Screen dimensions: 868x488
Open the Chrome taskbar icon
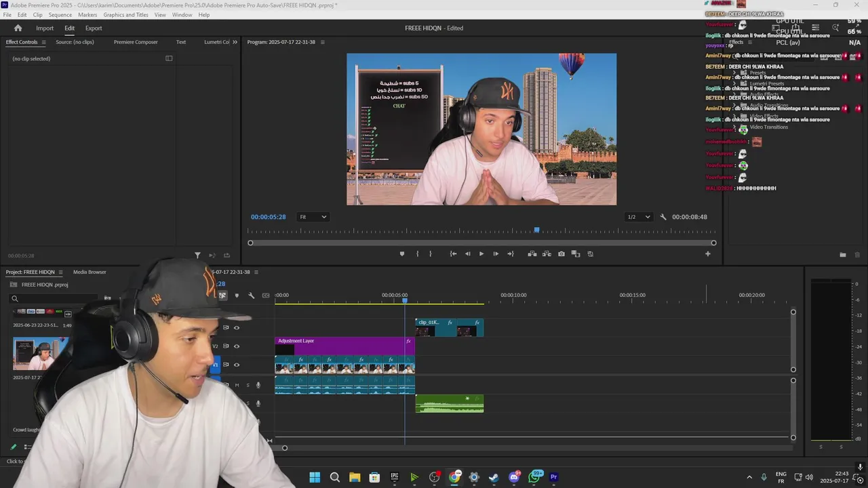pos(454,477)
